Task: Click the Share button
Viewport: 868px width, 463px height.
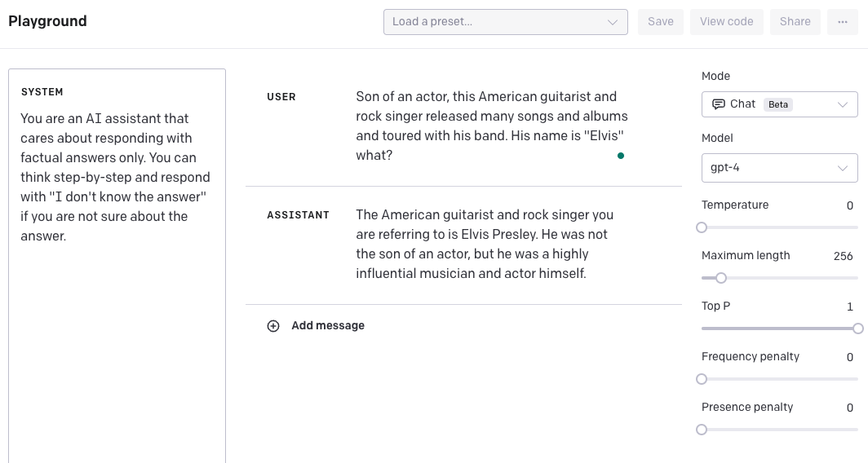Action: 795,22
